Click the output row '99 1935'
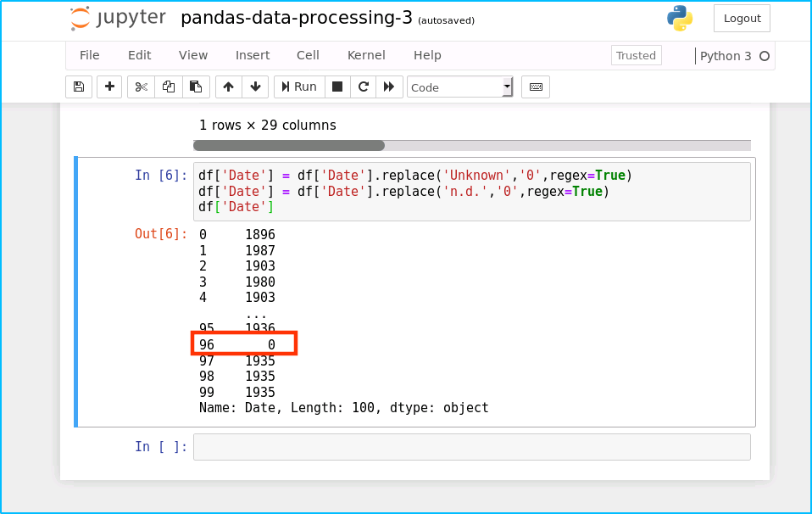This screenshot has height=514, width=812. [237, 392]
